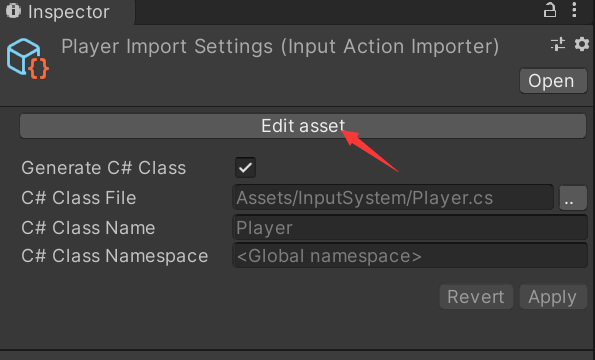Focus the C# Class File path field
This screenshot has width=595, height=360.
coord(393,198)
